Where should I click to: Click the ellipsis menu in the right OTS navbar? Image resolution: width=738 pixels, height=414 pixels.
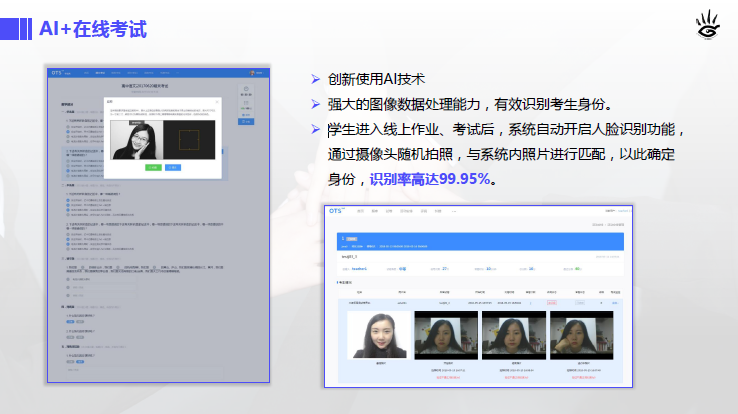(453, 212)
